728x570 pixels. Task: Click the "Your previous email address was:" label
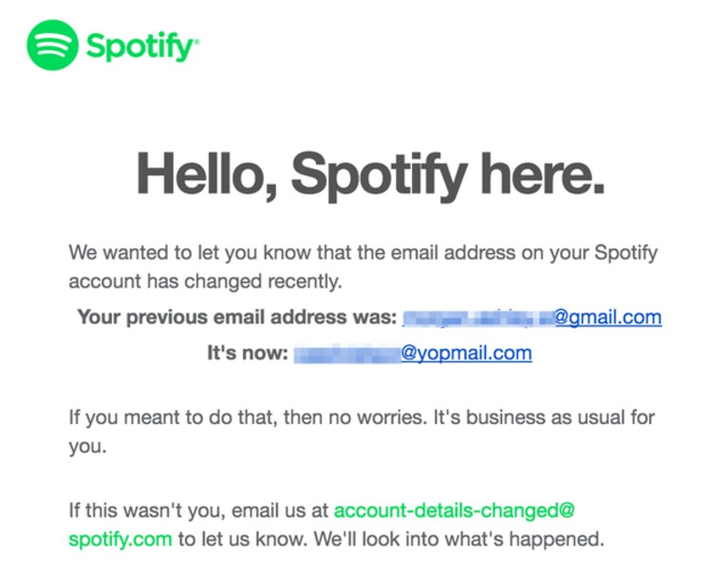click(236, 317)
